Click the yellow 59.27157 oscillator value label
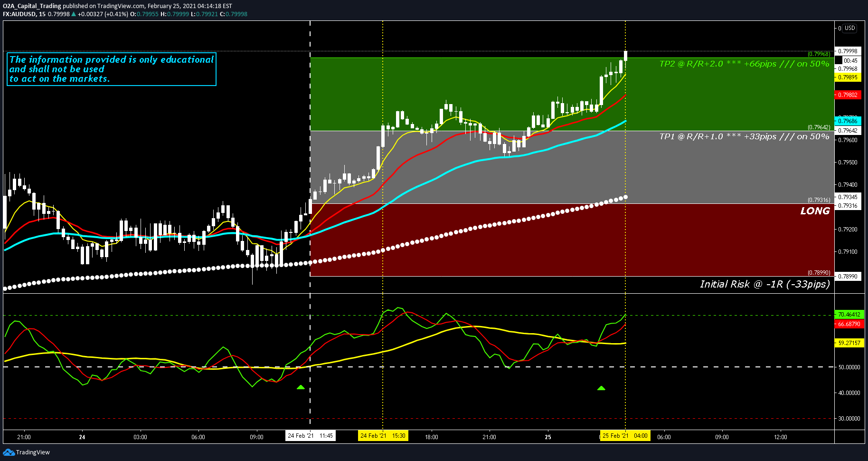 coord(849,343)
